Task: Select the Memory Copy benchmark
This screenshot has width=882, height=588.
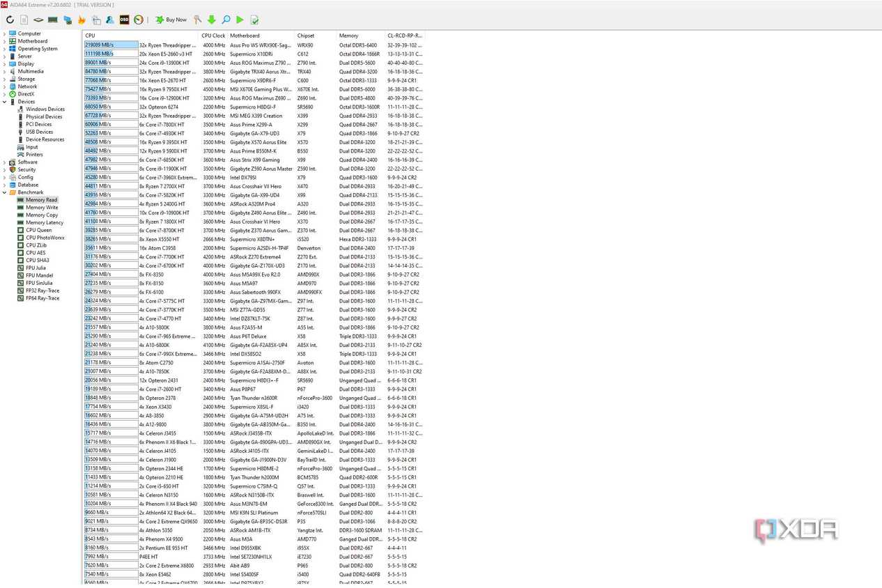Action: pyautogui.click(x=42, y=215)
